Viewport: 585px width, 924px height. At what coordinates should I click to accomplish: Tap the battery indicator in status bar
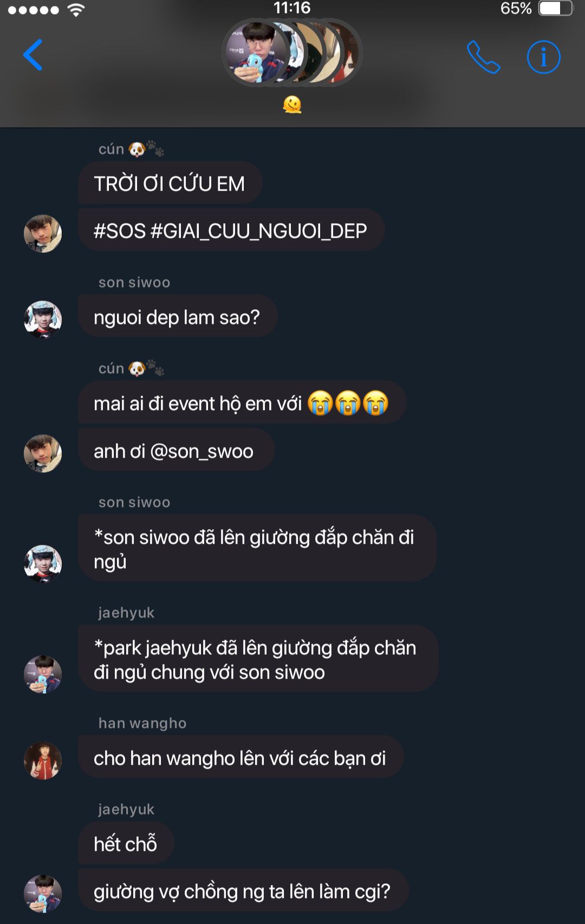[x=556, y=8]
